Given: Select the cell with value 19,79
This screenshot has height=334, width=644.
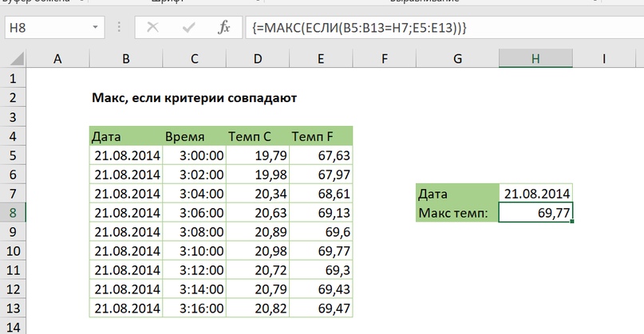Looking at the screenshot, I should (258, 155).
